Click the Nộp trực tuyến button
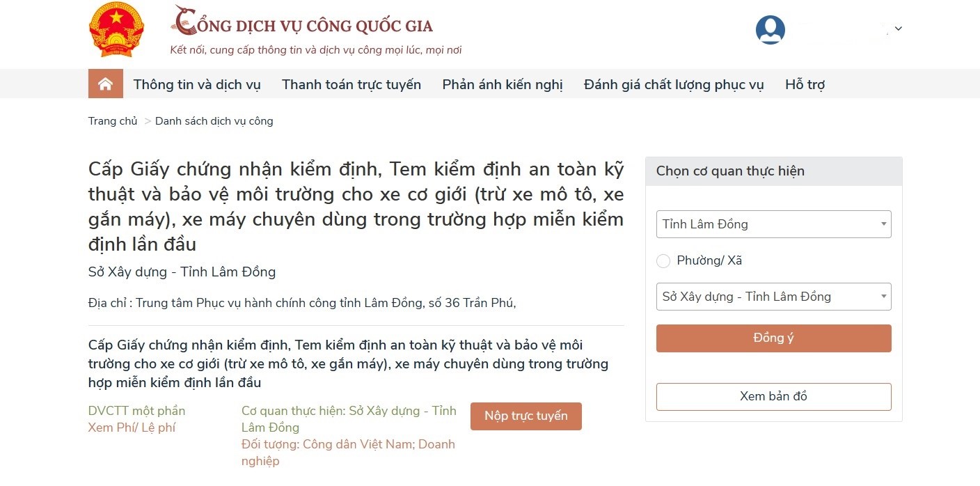Viewport: 980px width, 486px height. tap(526, 416)
